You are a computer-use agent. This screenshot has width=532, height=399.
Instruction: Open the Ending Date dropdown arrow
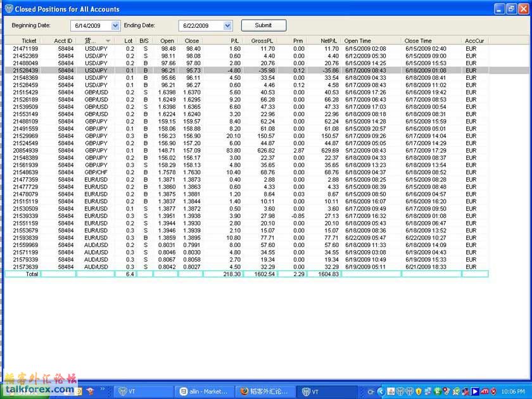227,25
